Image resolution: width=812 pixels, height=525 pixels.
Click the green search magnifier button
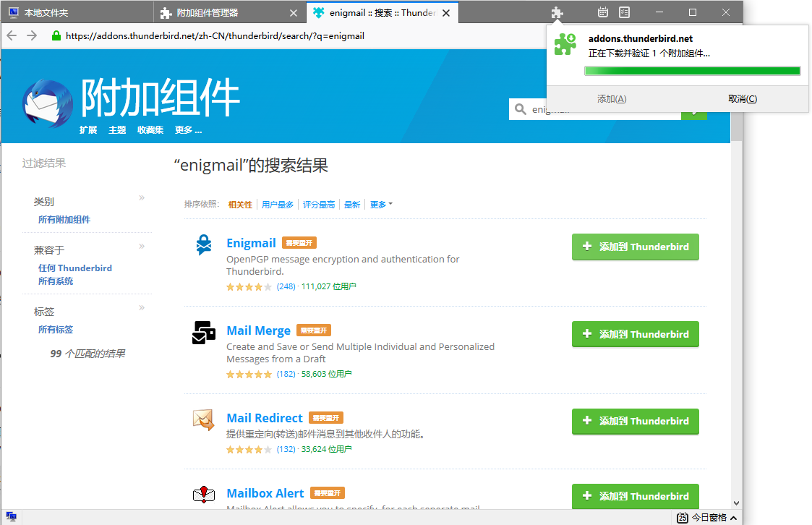coord(693,113)
